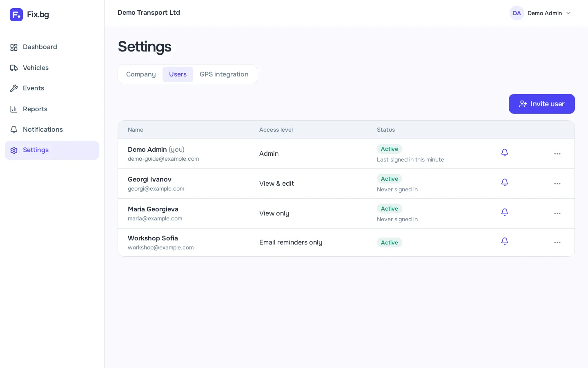
Task: Click Active badge in Maria Georgieva row
Action: (390, 209)
